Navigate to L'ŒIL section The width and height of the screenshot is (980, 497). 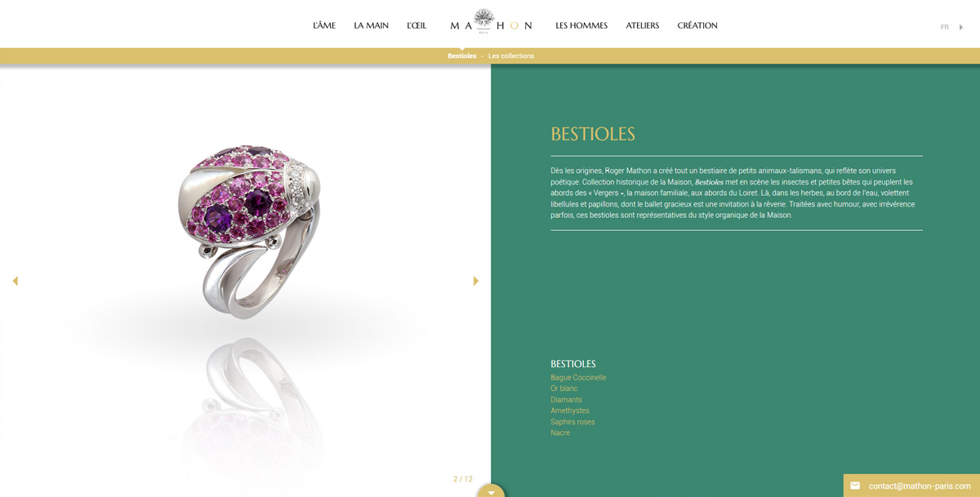[x=416, y=25]
